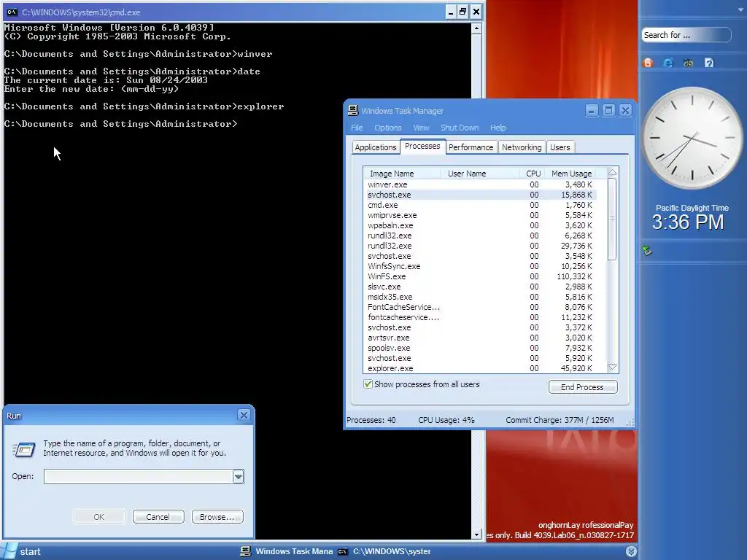Open the View menu in Task Manager
Viewport: 747px width, 560px height.
[x=421, y=128]
